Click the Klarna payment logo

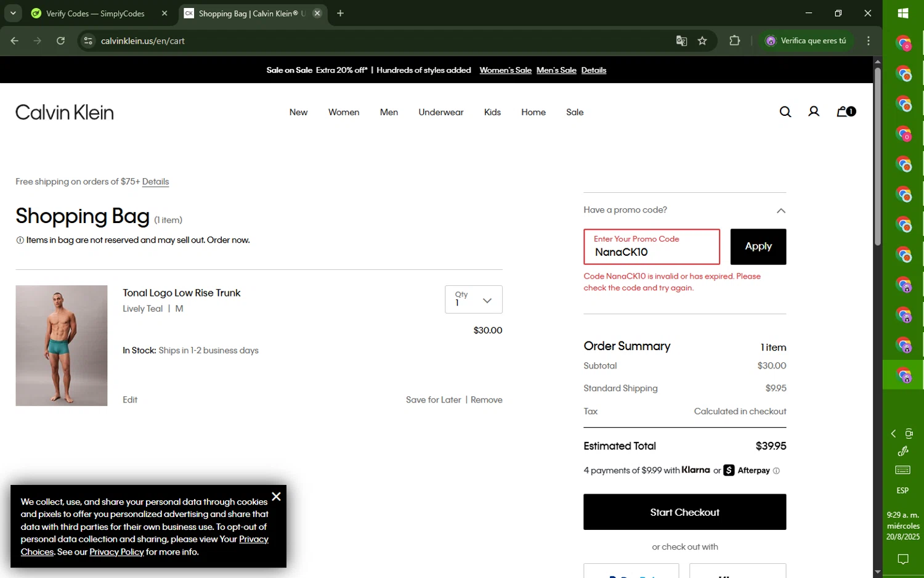[696, 470]
